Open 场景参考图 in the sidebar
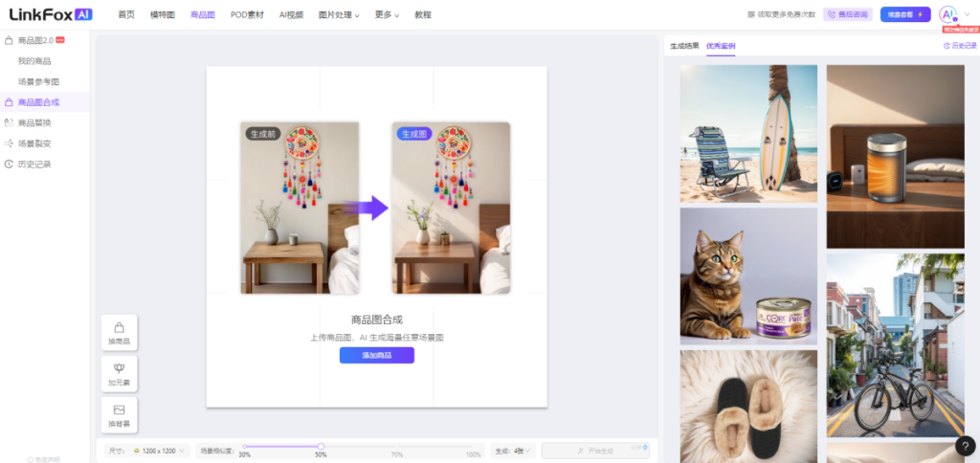980x463 pixels. (38, 82)
